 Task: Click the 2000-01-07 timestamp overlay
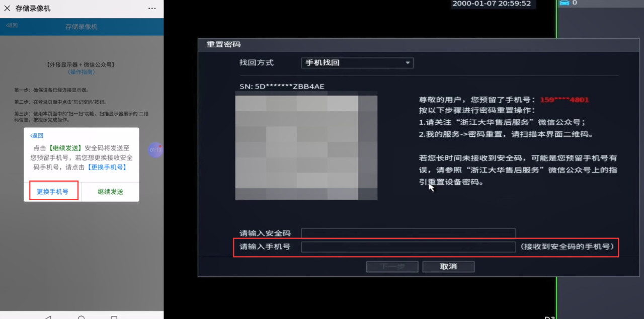[493, 4]
